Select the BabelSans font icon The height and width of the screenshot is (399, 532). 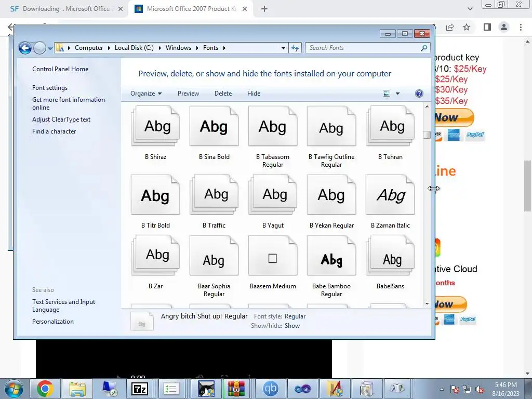[x=390, y=256]
